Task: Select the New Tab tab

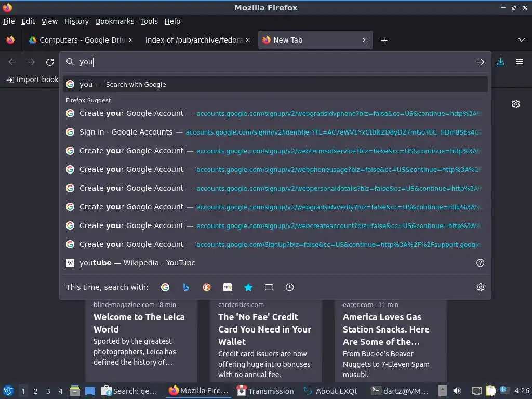Action: coord(315,40)
